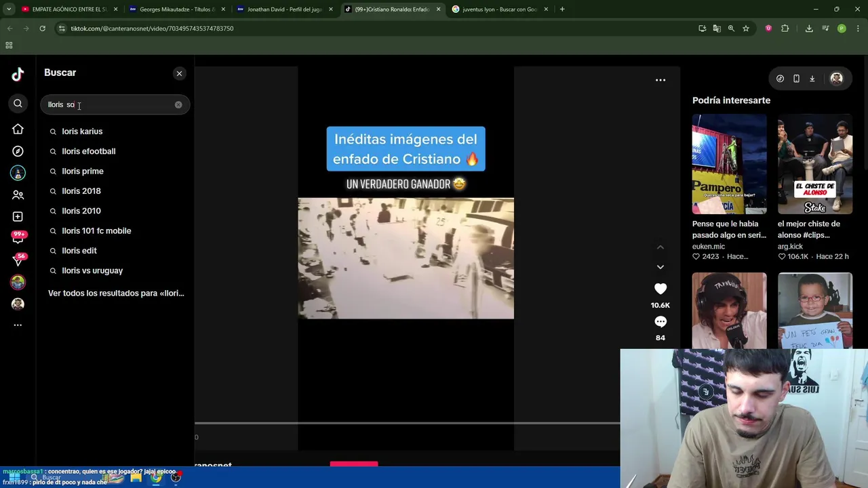868x488 pixels.
Task: Click the download desktop app icon
Action: [812, 79]
